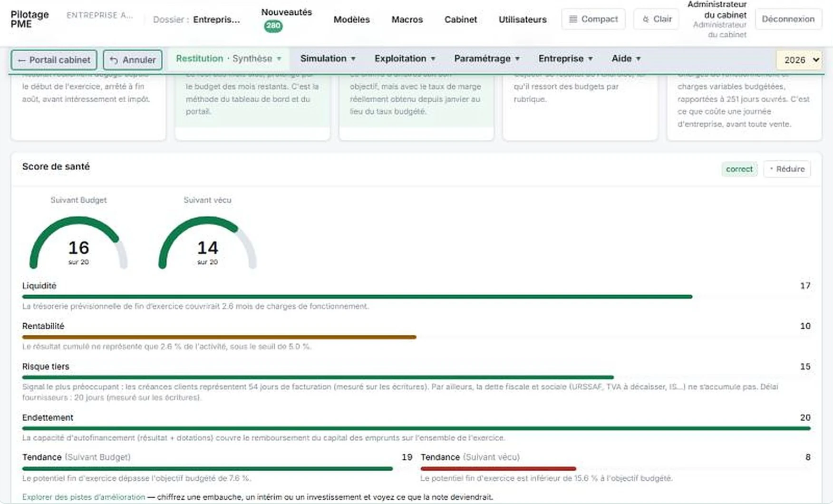Toggle the Clair theme button
The height and width of the screenshot is (504, 833).
point(656,19)
